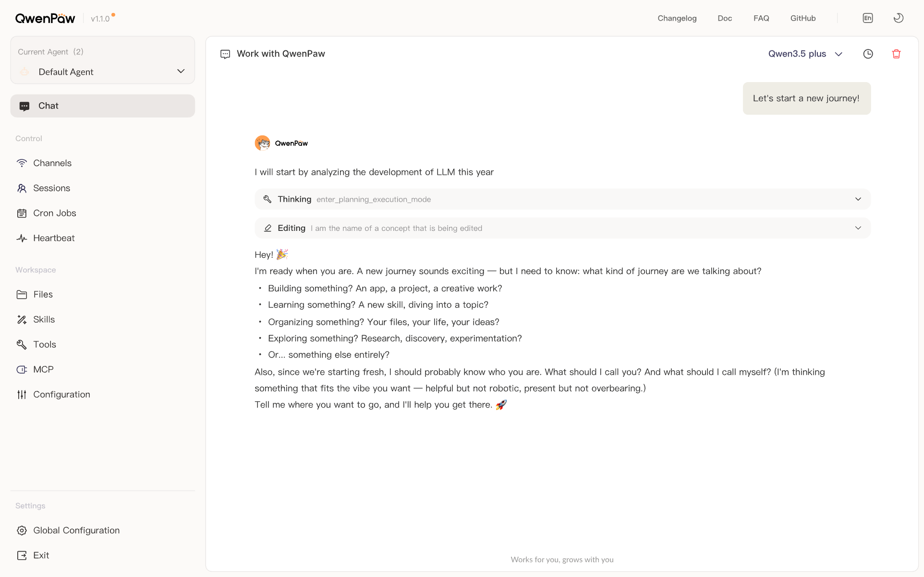Click the 'Learning something?' bullet line

point(378,305)
